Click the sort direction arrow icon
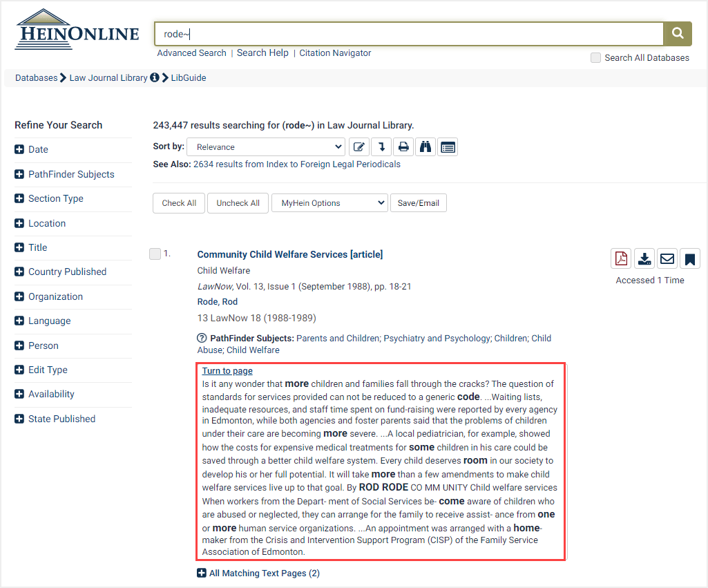This screenshot has height=588, width=708. tap(381, 146)
